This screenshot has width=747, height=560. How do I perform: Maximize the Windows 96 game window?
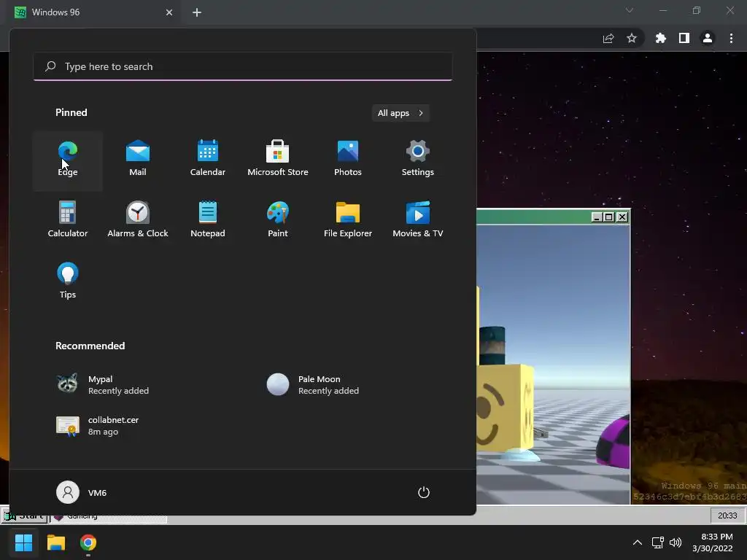coord(609,217)
